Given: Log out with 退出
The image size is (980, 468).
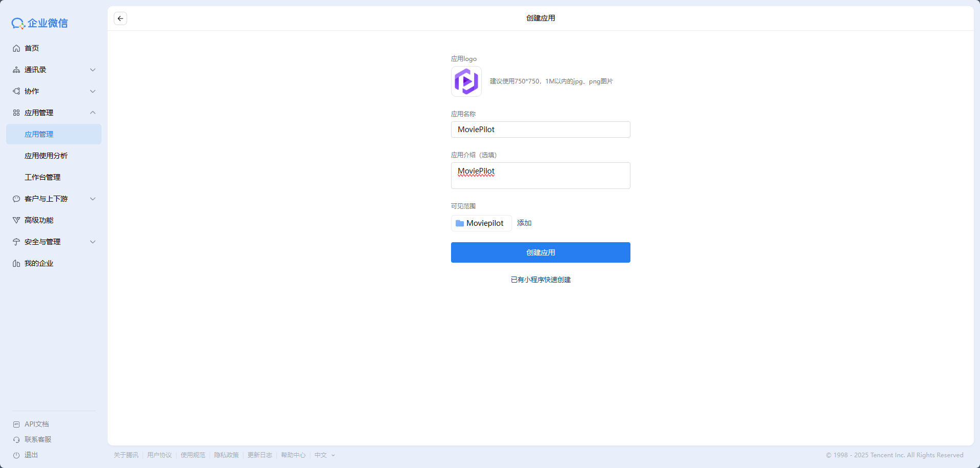Looking at the screenshot, I should coord(31,455).
